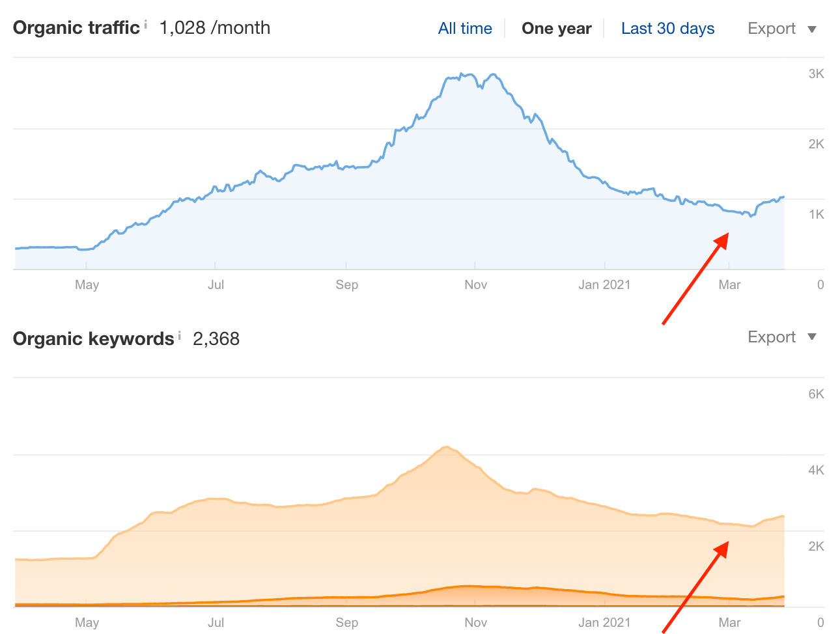Click the 1,028 /month traffic value

point(214,28)
